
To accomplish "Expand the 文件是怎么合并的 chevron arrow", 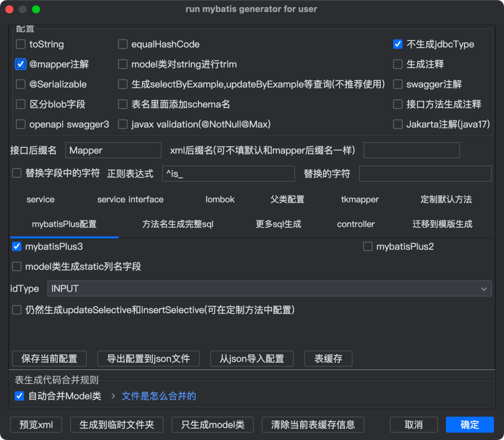I will pyautogui.click(x=113, y=396).
